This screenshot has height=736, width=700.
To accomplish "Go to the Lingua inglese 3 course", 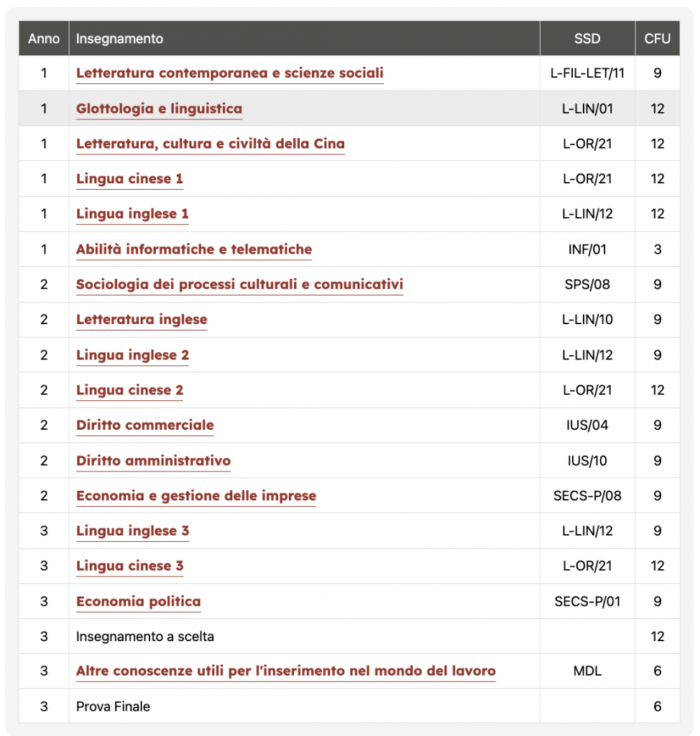I will [132, 531].
